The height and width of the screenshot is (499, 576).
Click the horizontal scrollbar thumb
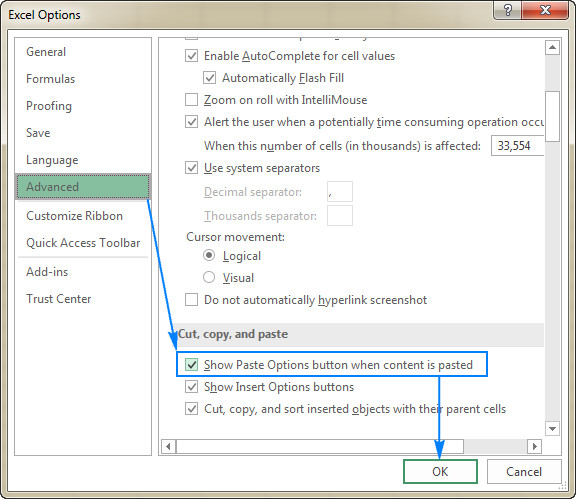[x=320, y=446]
